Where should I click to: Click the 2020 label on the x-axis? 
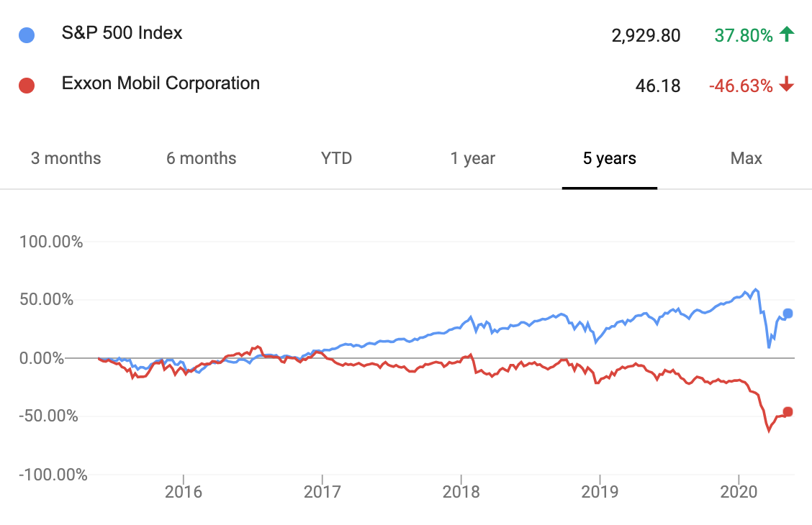pyautogui.click(x=739, y=491)
